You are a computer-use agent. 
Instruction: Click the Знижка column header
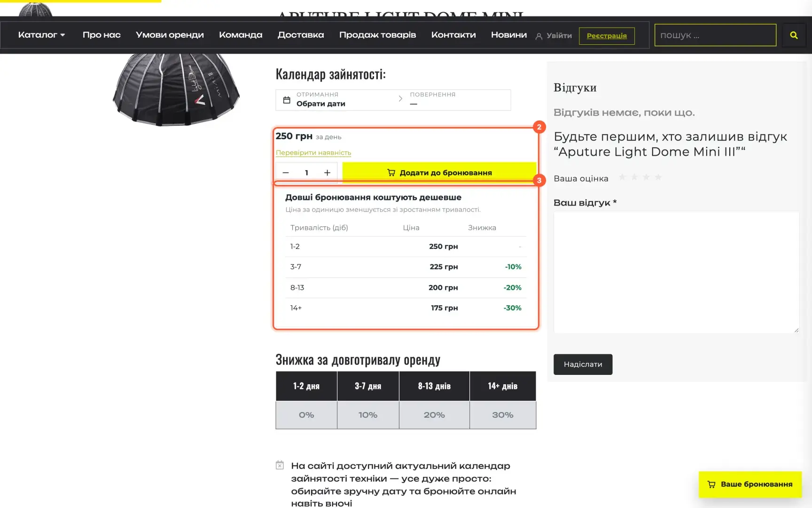482,228
